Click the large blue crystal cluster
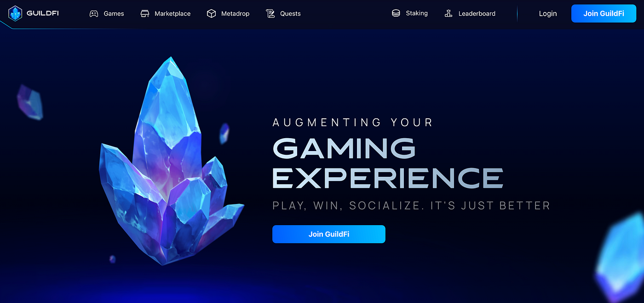Image resolution: width=644 pixels, height=303 pixels. click(171, 161)
